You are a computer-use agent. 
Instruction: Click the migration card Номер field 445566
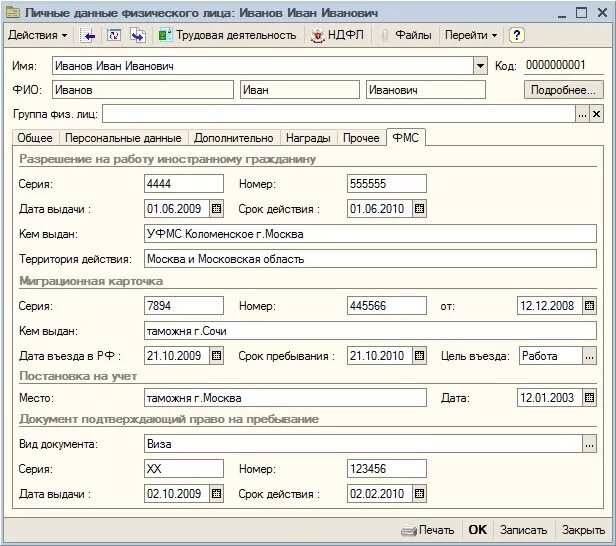(387, 306)
